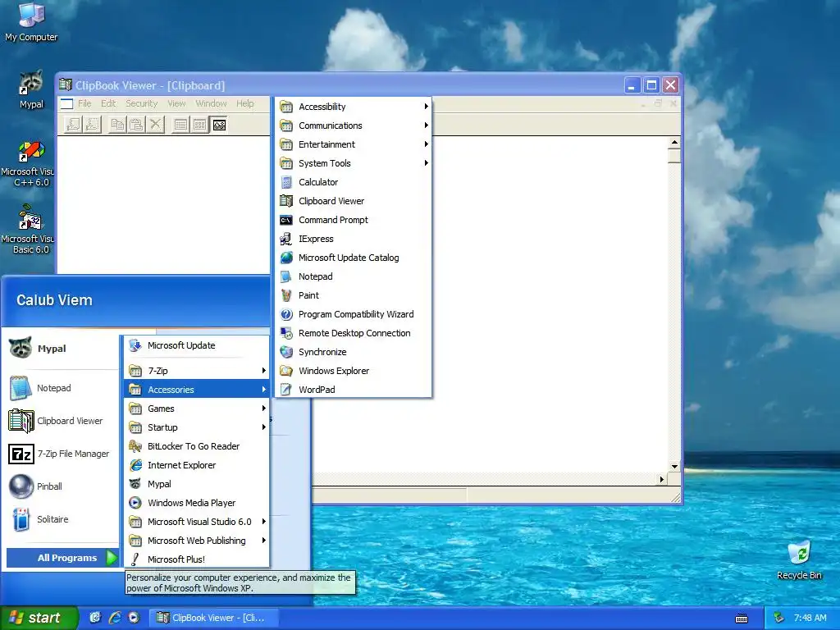Launch Internet Explorer from All Programs
This screenshot has height=630, width=840.
pyautogui.click(x=196, y=465)
